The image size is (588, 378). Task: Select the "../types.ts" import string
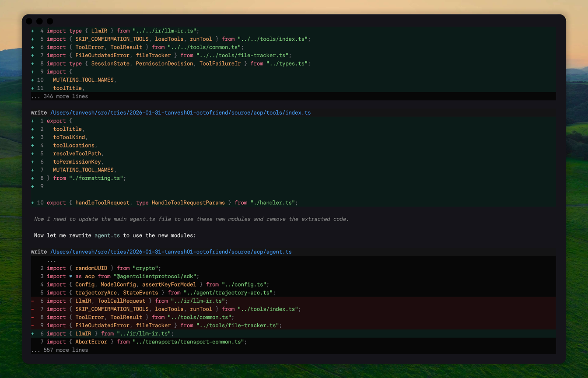pyautogui.click(x=287, y=63)
